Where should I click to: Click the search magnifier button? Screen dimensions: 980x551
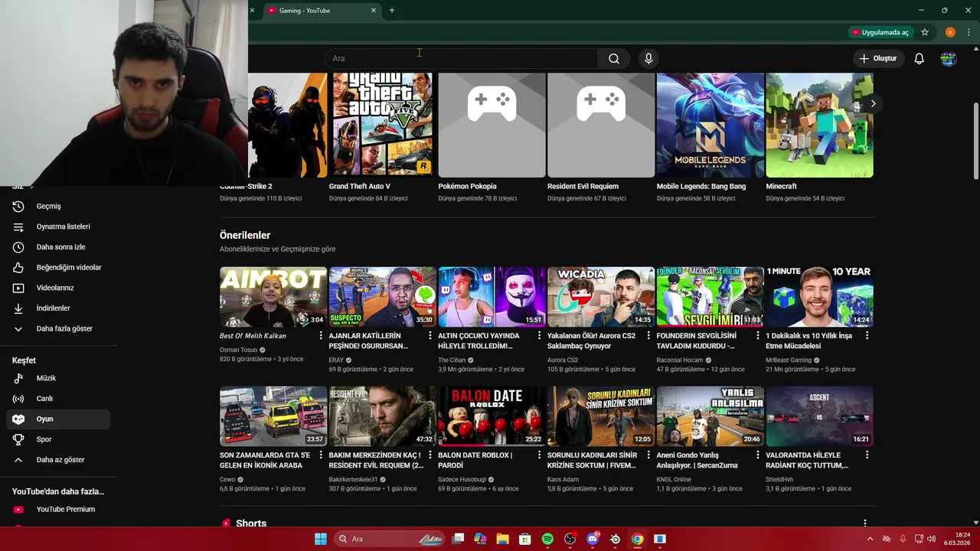click(x=614, y=58)
